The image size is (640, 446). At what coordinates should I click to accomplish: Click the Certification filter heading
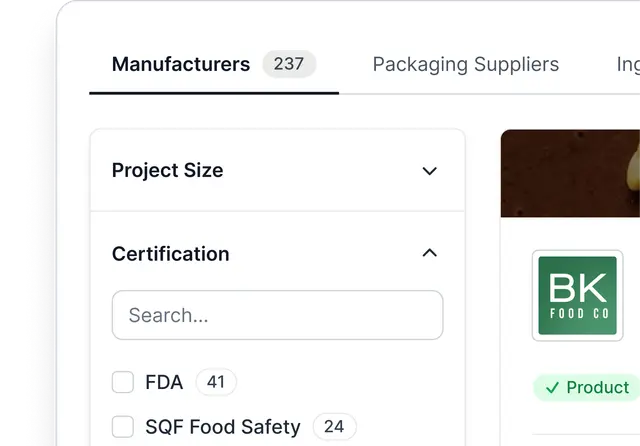[x=170, y=254]
